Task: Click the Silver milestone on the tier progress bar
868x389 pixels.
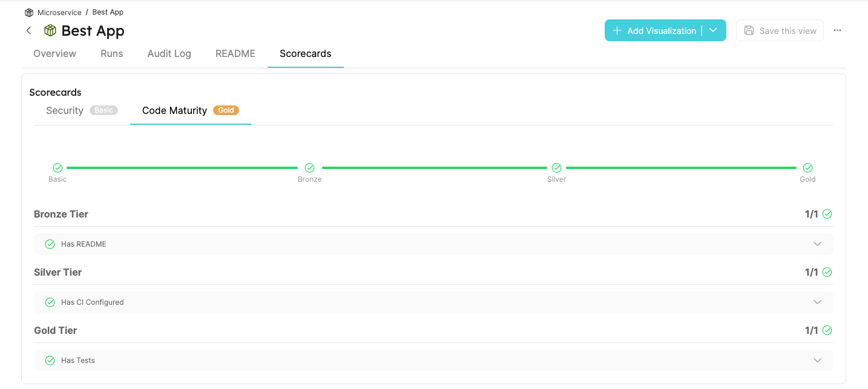Action: [556, 168]
